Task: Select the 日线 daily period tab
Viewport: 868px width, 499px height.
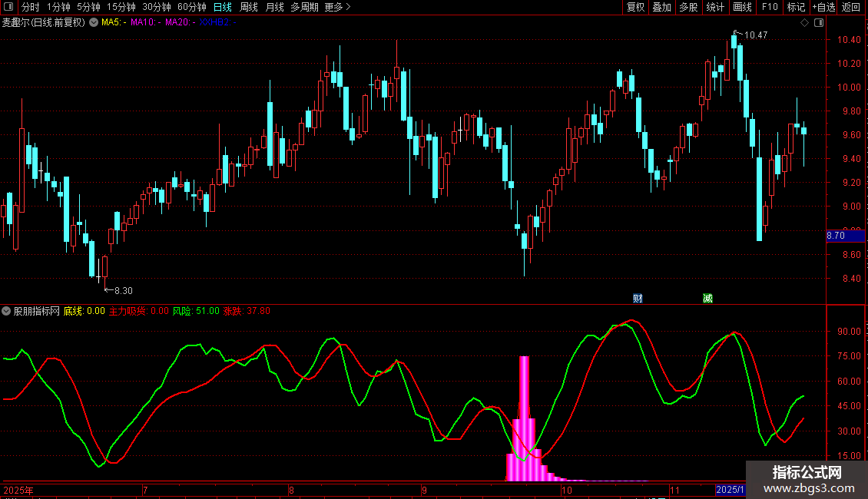Action: 223,7
